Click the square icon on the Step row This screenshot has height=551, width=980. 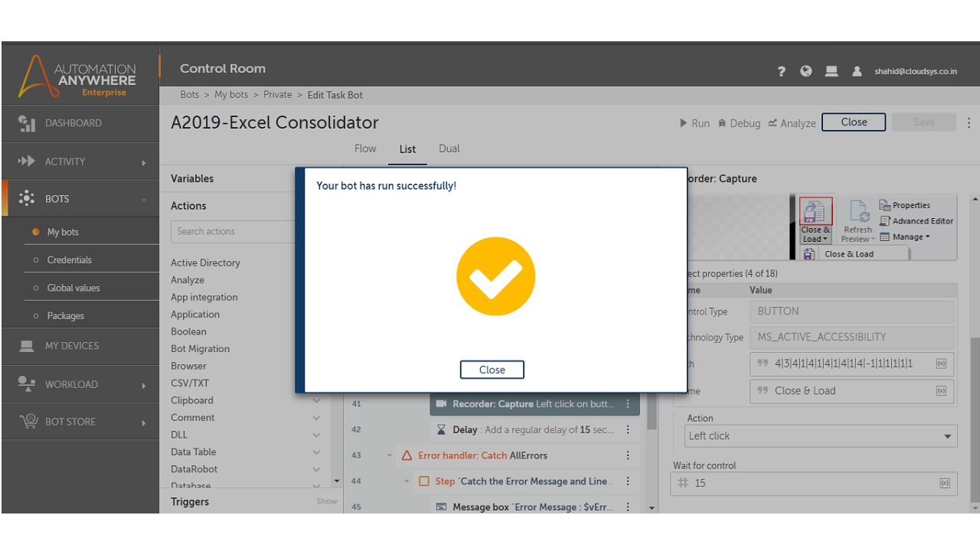tap(424, 481)
